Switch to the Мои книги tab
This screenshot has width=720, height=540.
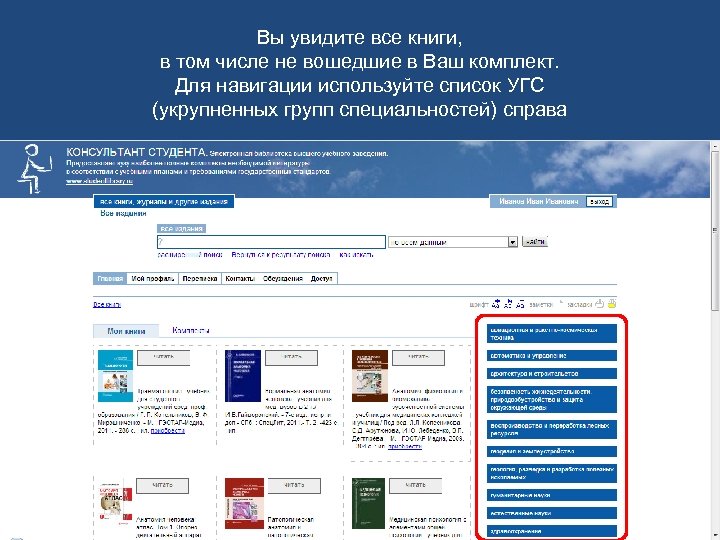(126, 331)
